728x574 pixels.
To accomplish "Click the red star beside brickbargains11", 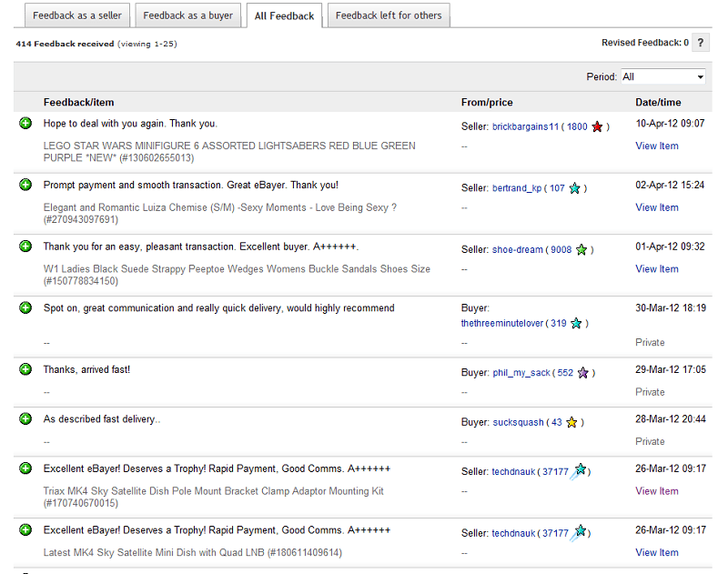I will tap(597, 126).
